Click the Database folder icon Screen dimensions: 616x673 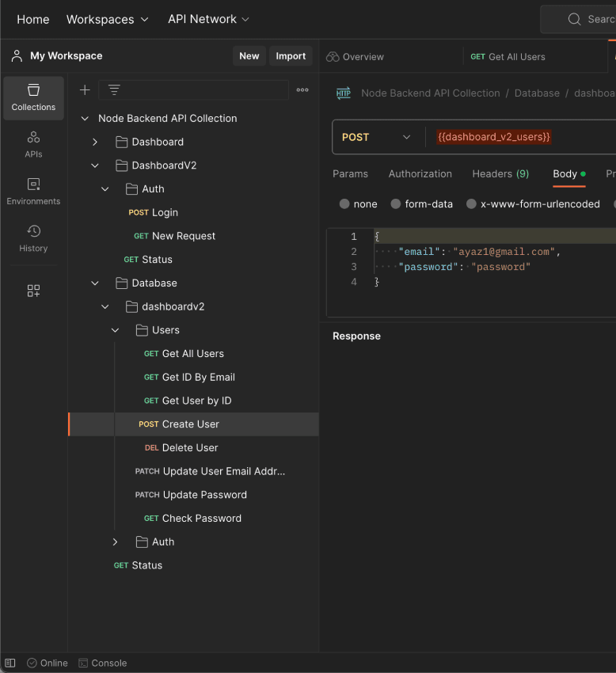[x=121, y=283]
